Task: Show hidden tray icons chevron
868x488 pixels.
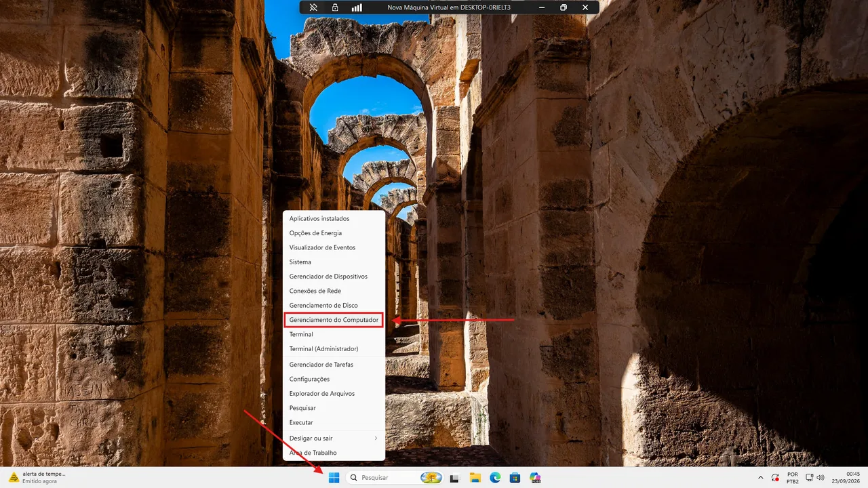Action: [760, 478]
